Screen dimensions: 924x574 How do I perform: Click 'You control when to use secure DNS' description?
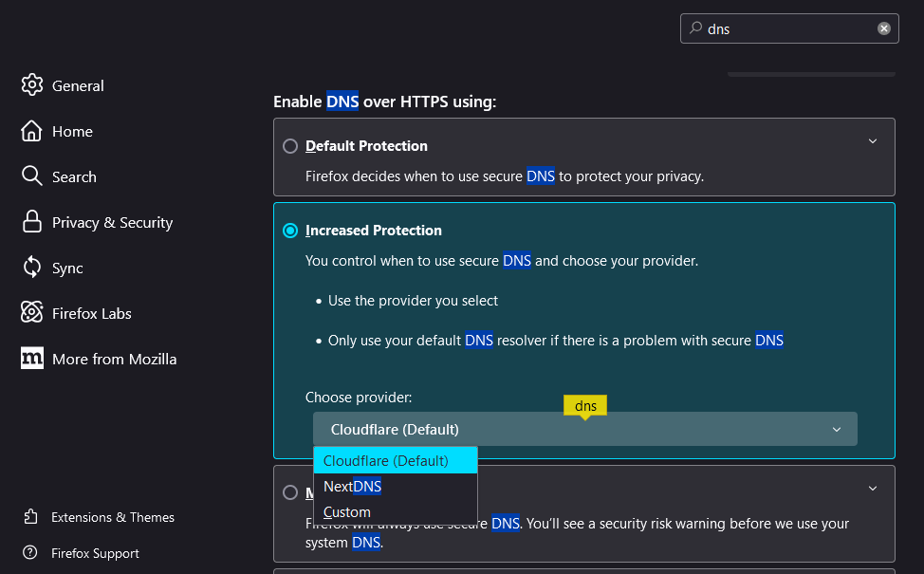coord(502,261)
